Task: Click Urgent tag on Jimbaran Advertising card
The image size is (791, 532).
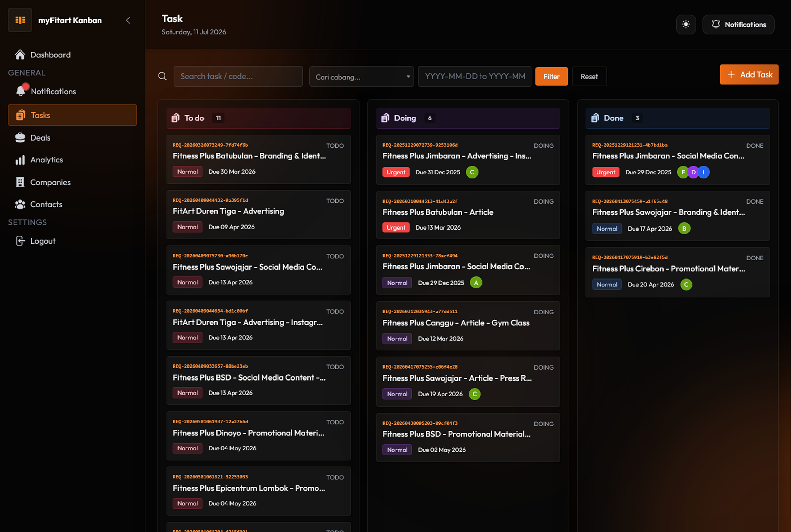Action: pyautogui.click(x=396, y=172)
